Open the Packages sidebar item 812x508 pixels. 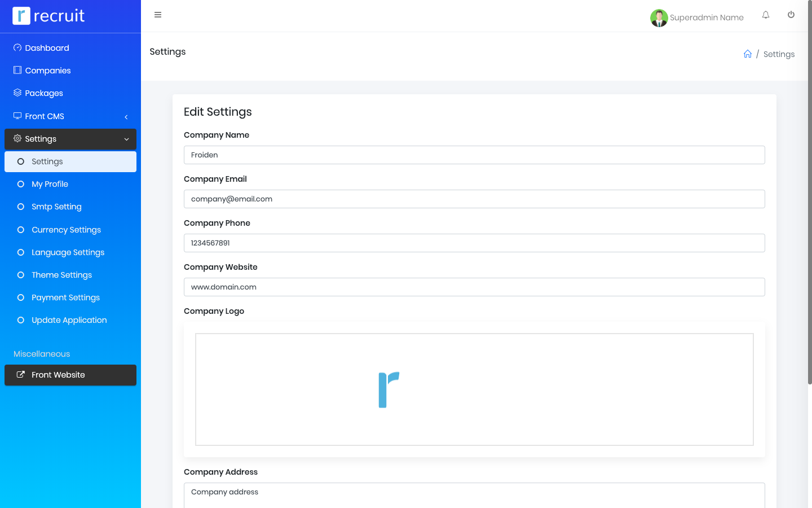click(44, 93)
